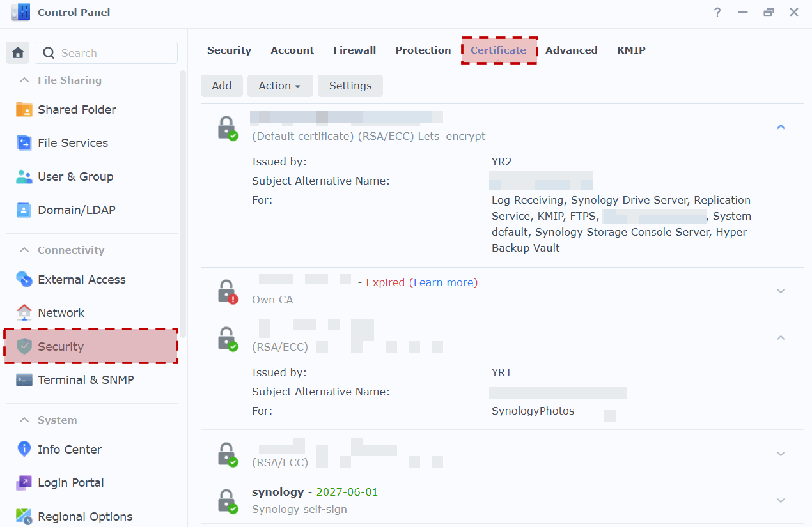Screen dimensions: 812x527
Task: Switch to the Protection tab
Action: pyautogui.click(x=423, y=50)
